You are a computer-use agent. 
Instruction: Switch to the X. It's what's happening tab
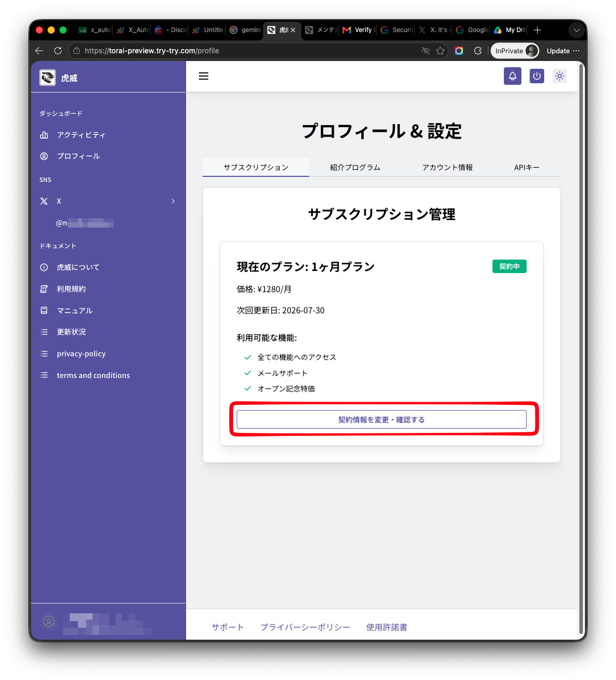tap(434, 30)
